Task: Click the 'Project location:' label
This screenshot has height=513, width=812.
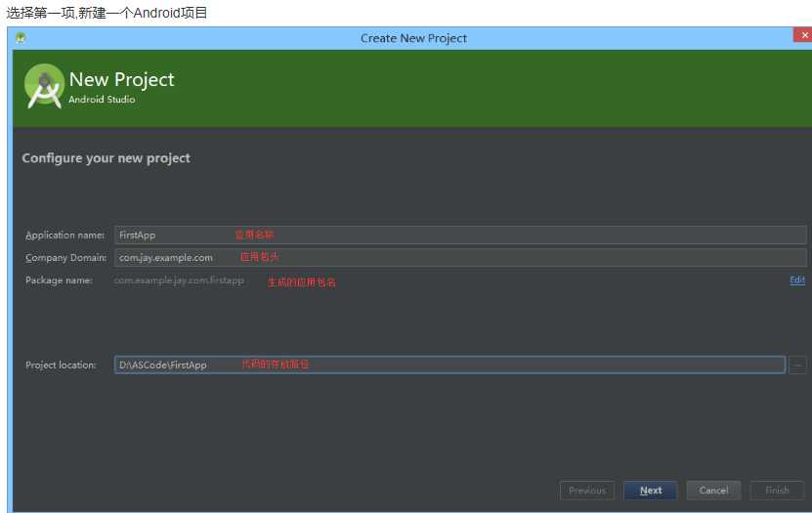Action: pyautogui.click(x=61, y=364)
